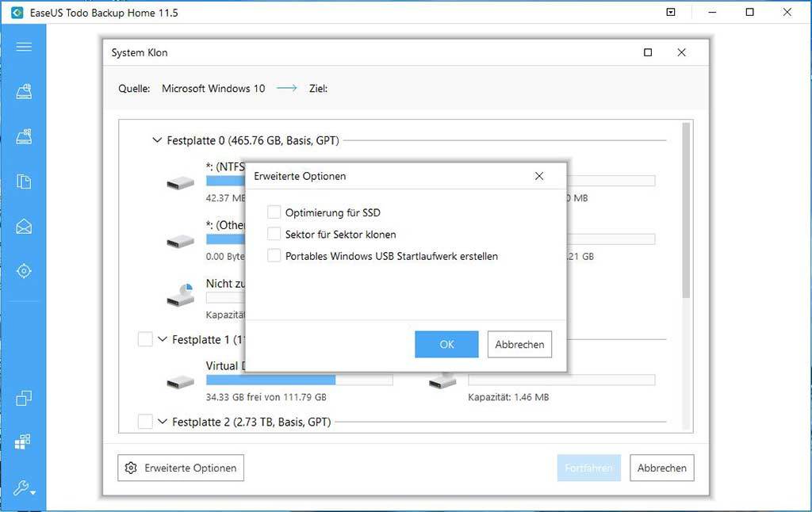The width and height of the screenshot is (812, 512).
Task: Click the Virtual Disk drive icon
Action: pyautogui.click(x=180, y=383)
